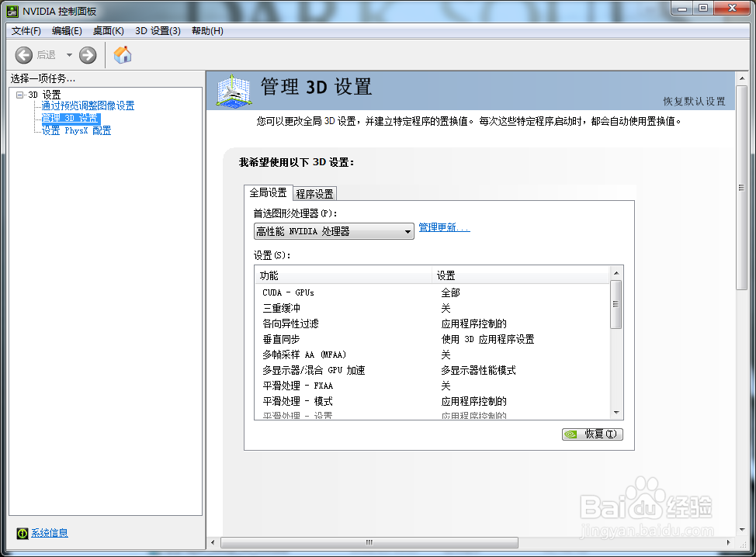Open the 编辑(E) menu

67,31
